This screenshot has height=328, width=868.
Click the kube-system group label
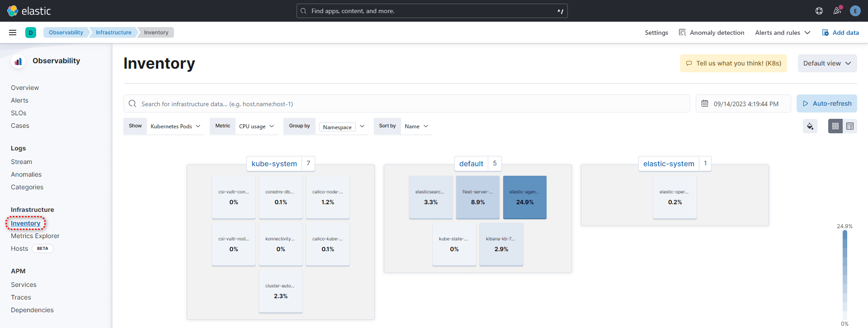click(x=274, y=164)
